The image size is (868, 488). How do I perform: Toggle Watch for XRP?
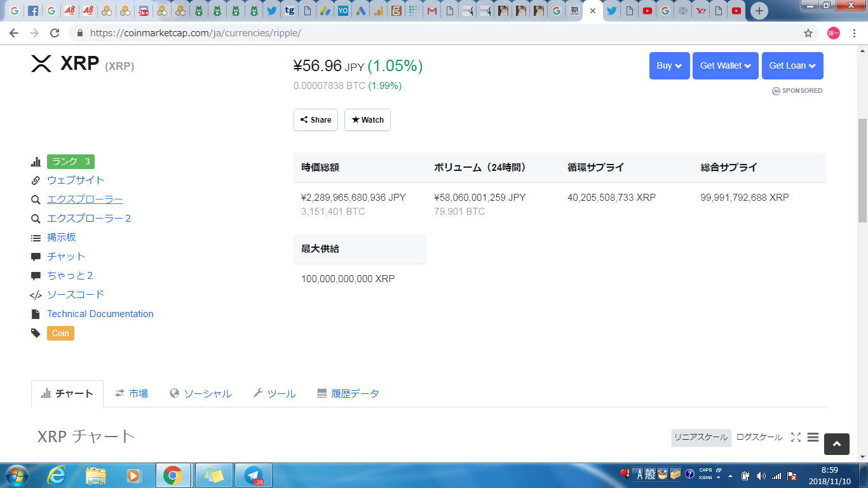point(367,120)
